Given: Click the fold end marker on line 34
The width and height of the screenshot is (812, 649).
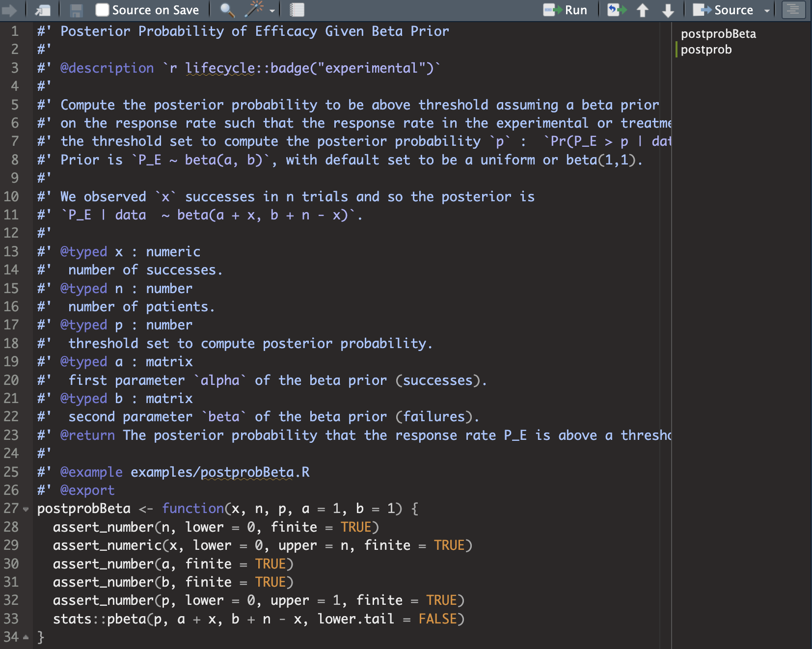Looking at the screenshot, I should [x=26, y=638].
